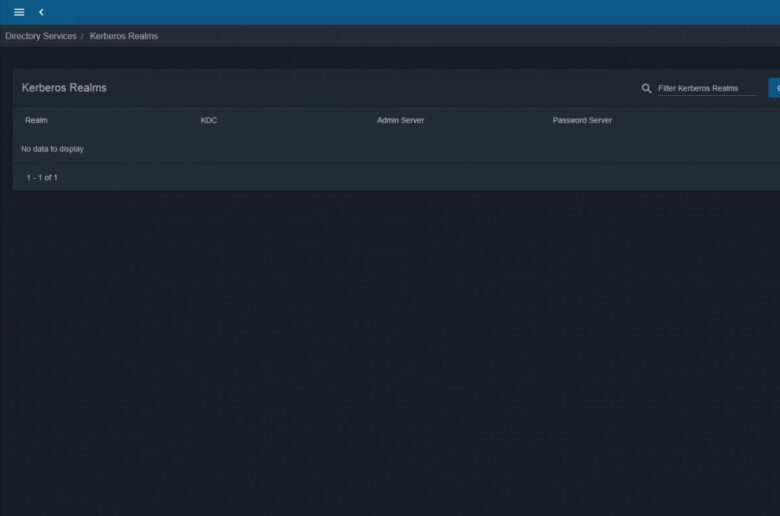The height and width of the screenshot is (516, 780).
Task: Click the blue button beside filter
Action: click(775, 88)
